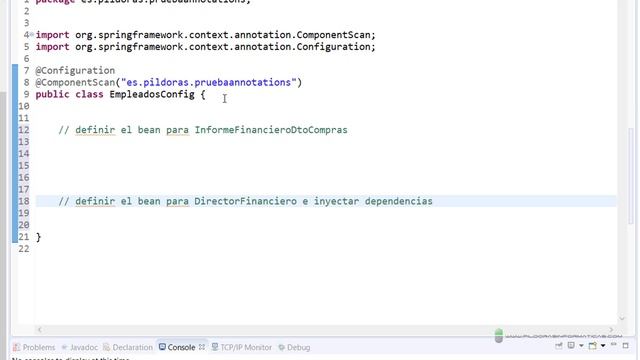Click the EmpleadosConfig class name
640x360 pixels.
(x=151, y=94)
